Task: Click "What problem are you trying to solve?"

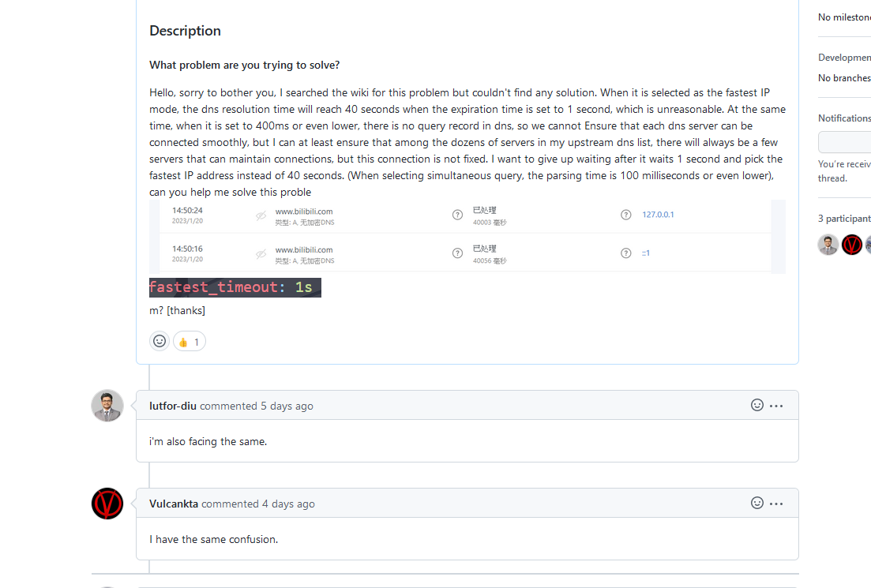Action: [x=245, y=65]
